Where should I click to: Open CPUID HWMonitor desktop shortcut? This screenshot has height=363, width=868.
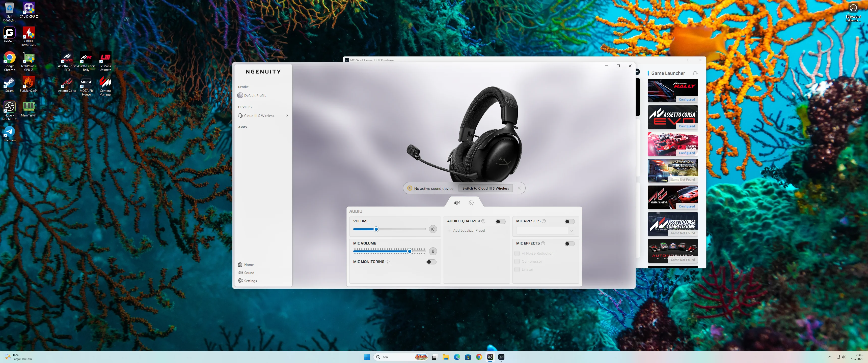pyautogui.click(x=29, y=37)
